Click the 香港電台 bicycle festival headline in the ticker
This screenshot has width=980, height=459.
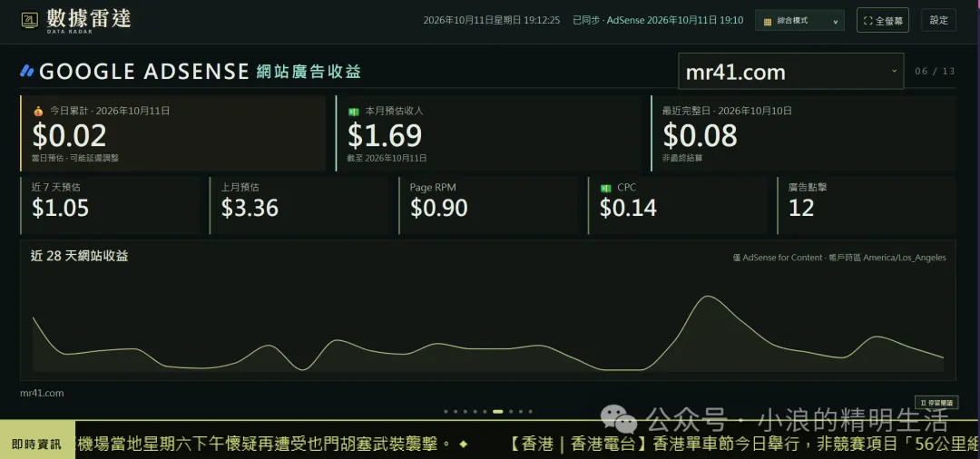click(x=742, y=444)
